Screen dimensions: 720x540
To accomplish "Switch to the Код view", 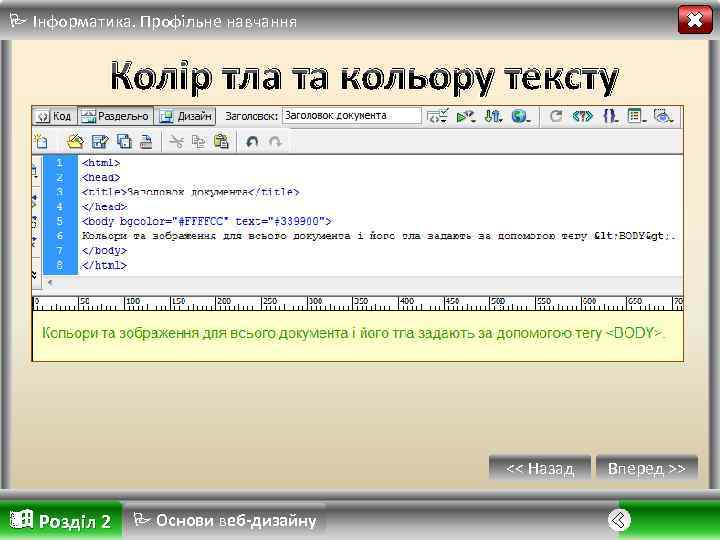I will pos(55,116).
